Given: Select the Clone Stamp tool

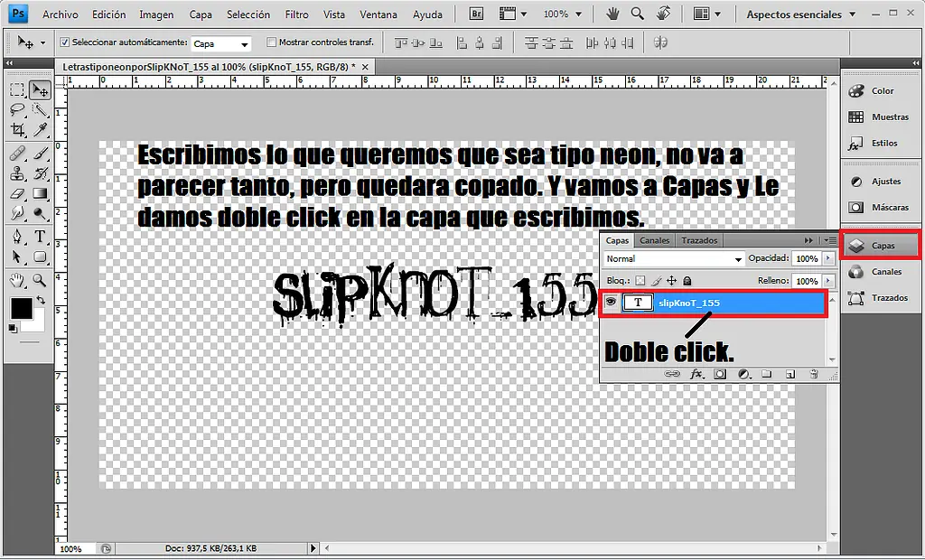Looking at the screenshot, I should point(17,173).
